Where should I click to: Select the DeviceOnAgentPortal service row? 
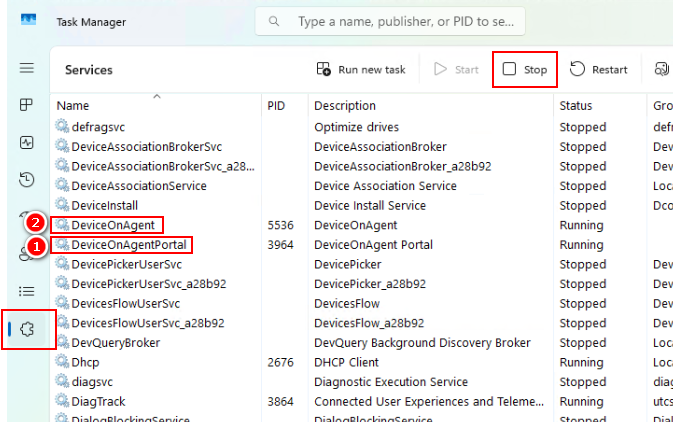pyautogui.click(x=129, y=245)
